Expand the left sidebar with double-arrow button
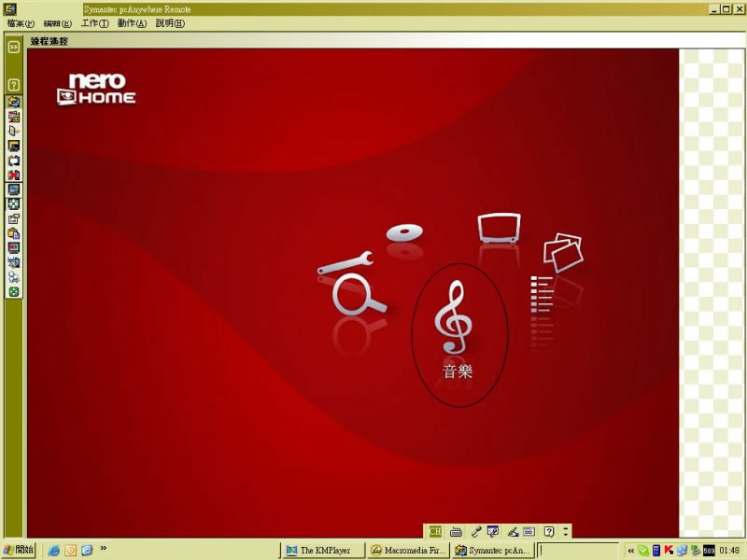The height and width of the screenshot is (560, 747). [14, 46]
